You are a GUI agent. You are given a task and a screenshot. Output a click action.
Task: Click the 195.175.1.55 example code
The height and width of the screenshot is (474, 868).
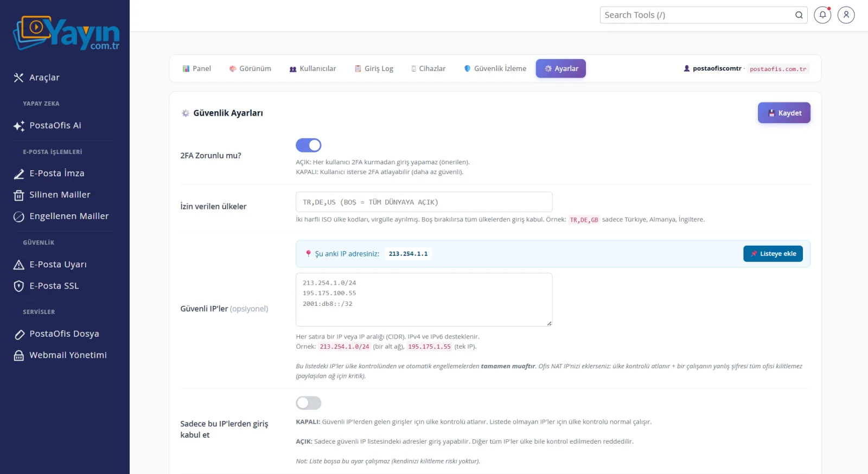point(429,347)
